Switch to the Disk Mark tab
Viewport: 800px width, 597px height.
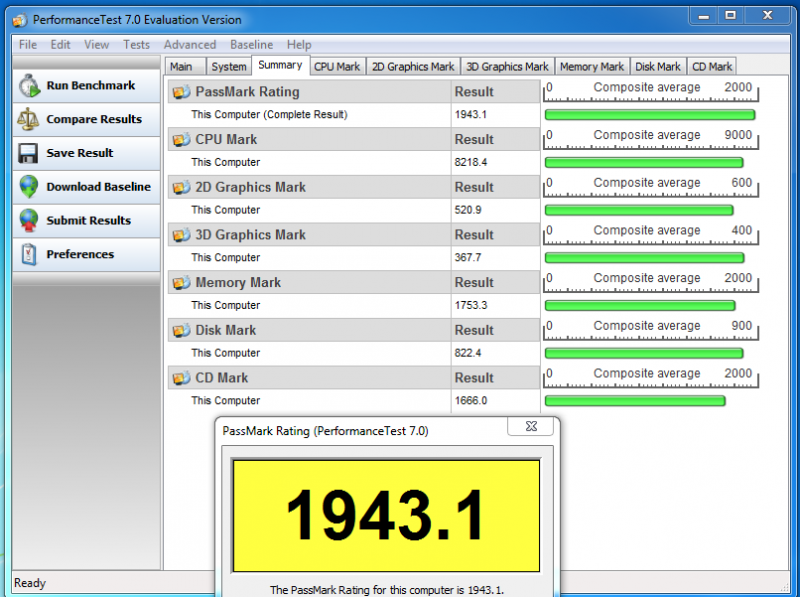658,66
